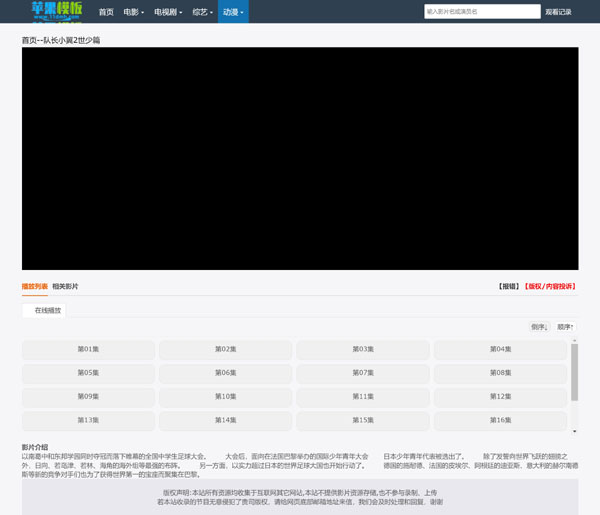Expand the 电影 dropdown menu

click(133, 12)
